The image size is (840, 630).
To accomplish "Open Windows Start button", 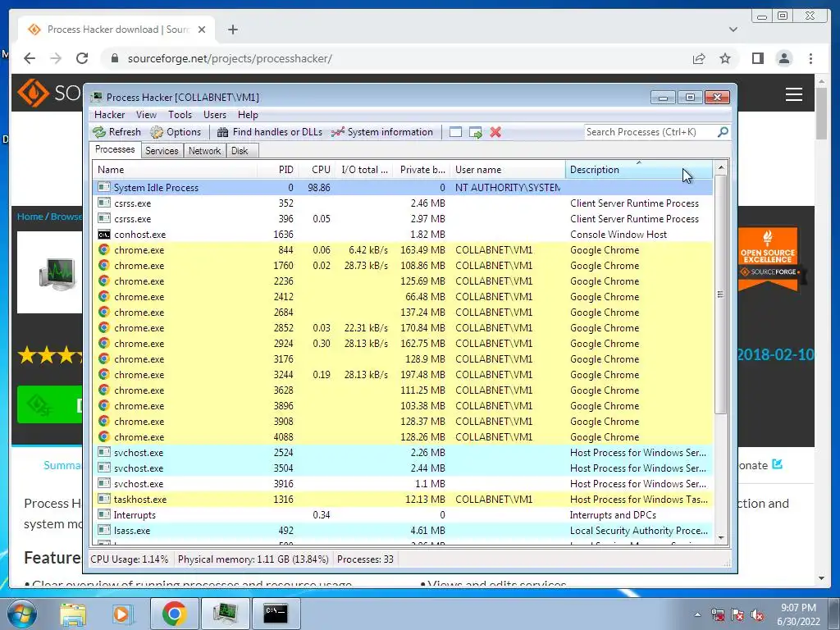I will click(22, 614).
